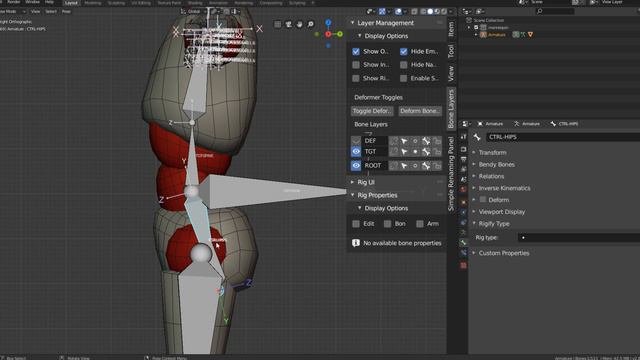Enable the Hide Na.. checkbox
This screenshot has width=640, height=360.
(x=403, y=65)
